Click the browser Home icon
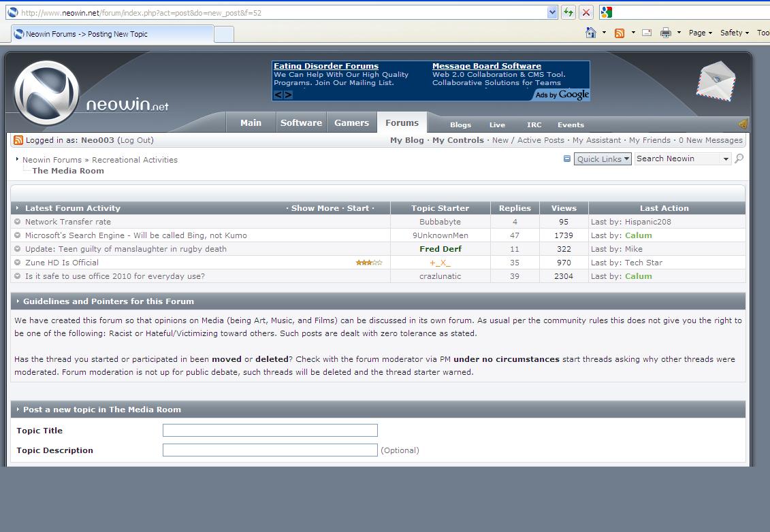This screenshot has width=770, height=532. tap(591, 33)
